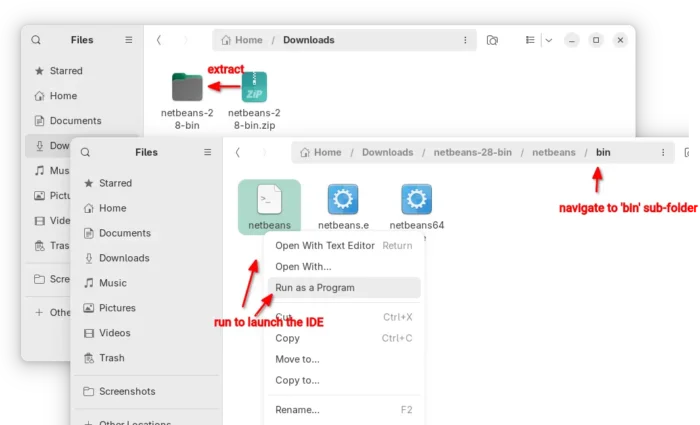Open path options menu in Downloads bar
The width and height of the screenshot is (700, 425).
[465, 40]
